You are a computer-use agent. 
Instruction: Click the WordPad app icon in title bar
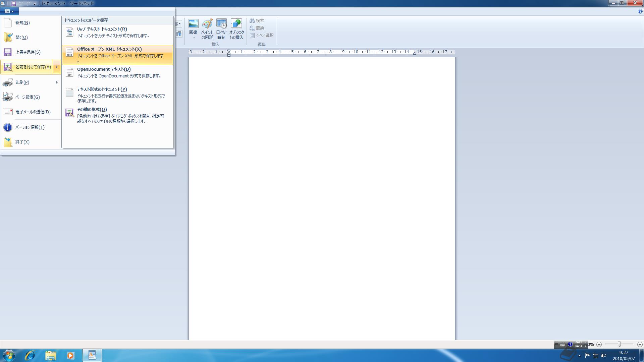[3, 3]
